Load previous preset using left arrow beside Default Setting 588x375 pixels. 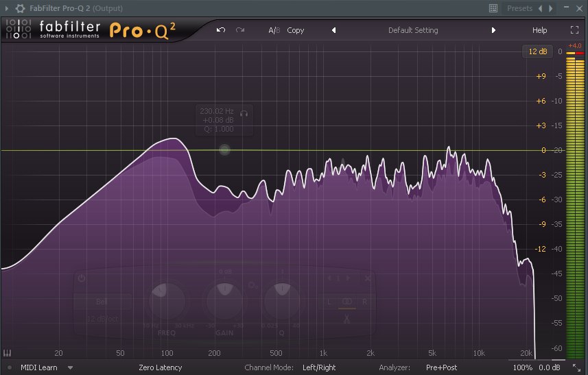[333, 30]
